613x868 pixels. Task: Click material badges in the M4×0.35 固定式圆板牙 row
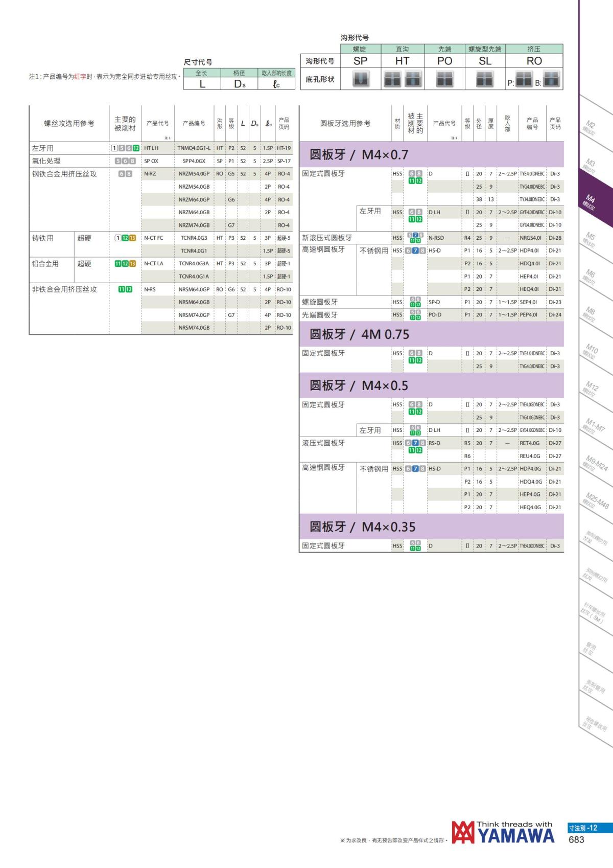pos(415,546)
